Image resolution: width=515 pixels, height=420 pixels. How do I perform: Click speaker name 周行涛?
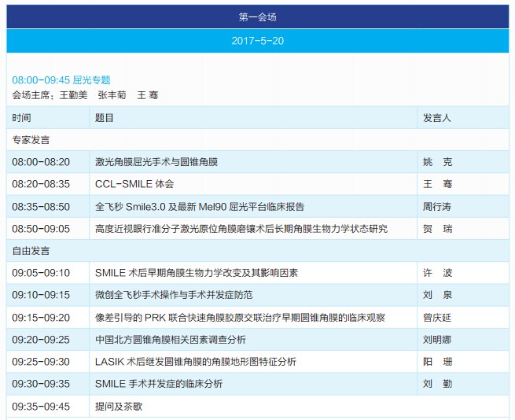438,207
